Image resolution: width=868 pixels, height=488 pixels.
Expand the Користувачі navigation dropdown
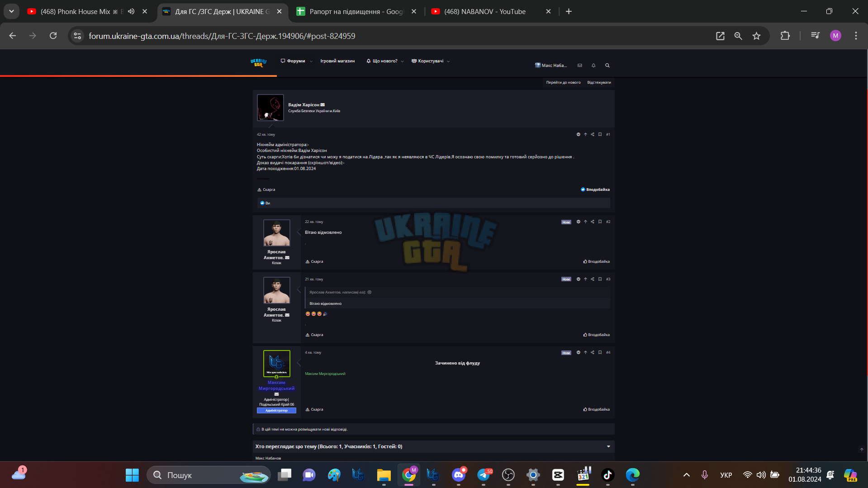point(448,61)
